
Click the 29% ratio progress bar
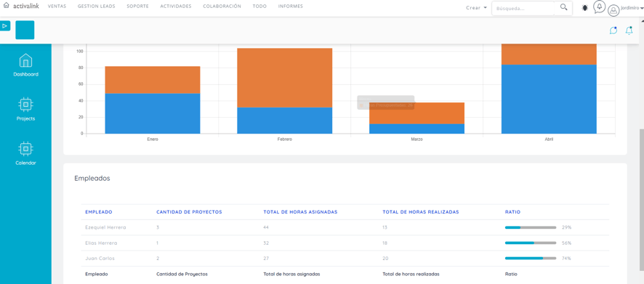(x=530, y=227)
